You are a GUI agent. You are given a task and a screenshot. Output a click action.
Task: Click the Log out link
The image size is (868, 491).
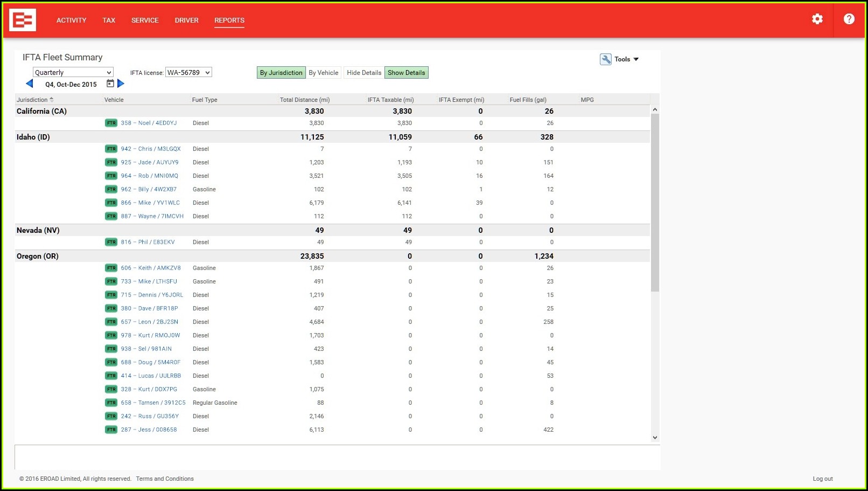[x=822, y=479]
